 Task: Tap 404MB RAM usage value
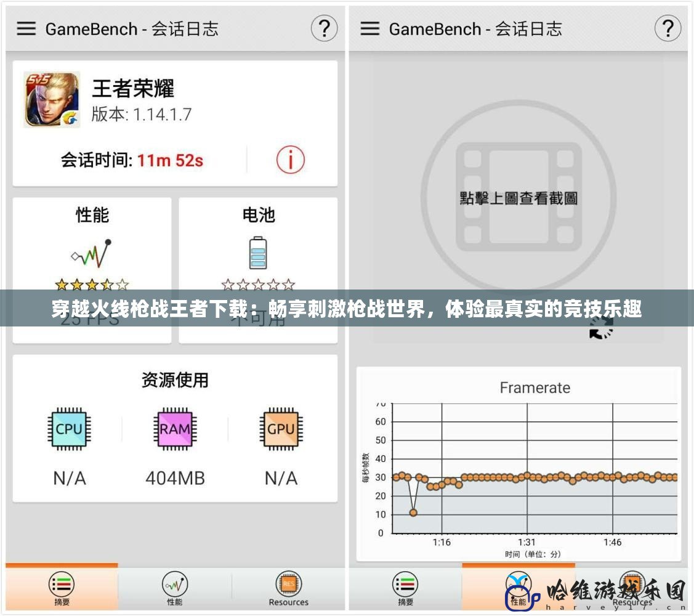(x=175, y=478)
